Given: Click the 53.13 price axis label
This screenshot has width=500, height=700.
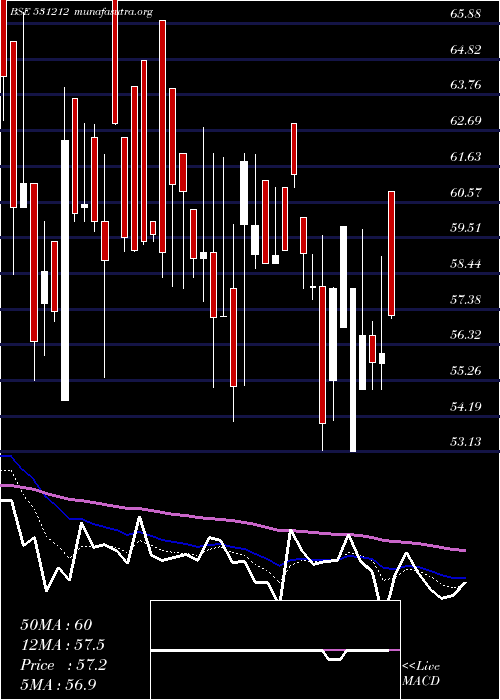Looking at the screenshot, I should (465, 442).
